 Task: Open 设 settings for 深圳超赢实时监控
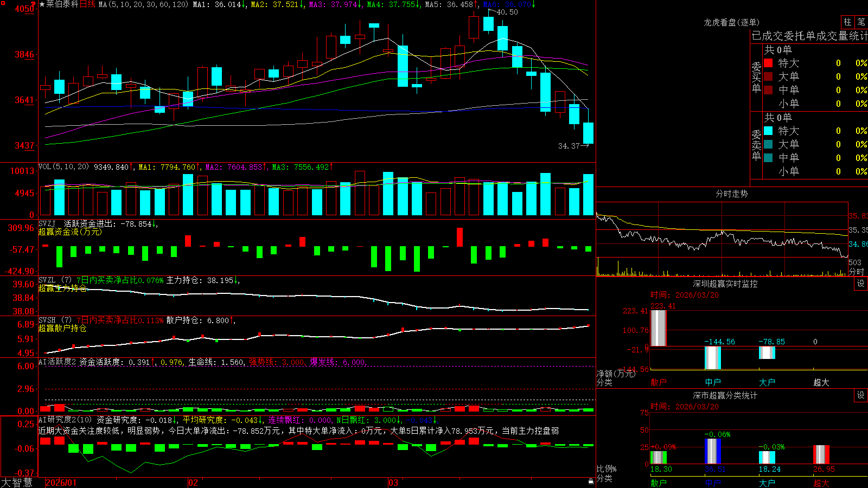click(861, 284)
